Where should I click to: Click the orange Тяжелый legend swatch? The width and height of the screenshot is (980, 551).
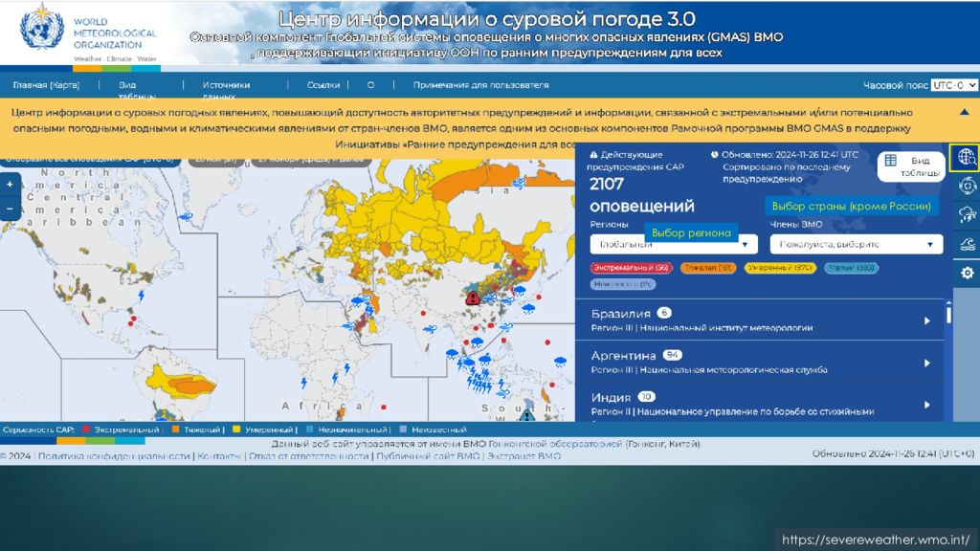176,430
